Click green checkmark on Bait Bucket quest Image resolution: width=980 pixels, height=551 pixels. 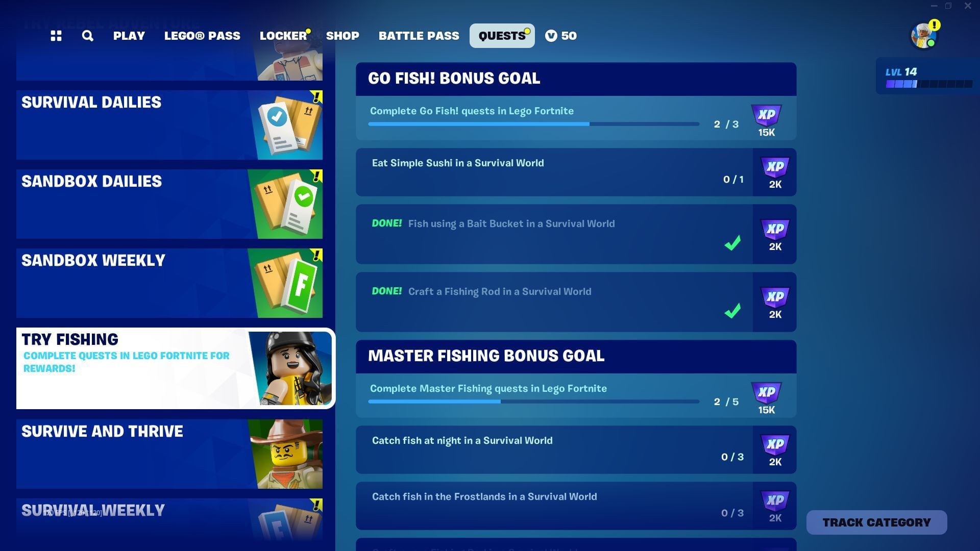tap(732, 243)
